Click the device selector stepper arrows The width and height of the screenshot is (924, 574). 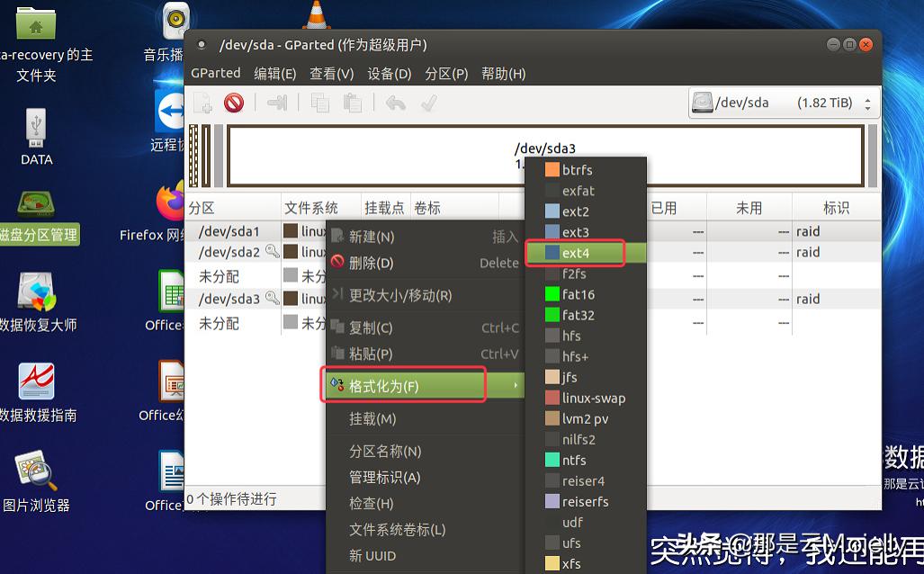[x=869, y=102]
